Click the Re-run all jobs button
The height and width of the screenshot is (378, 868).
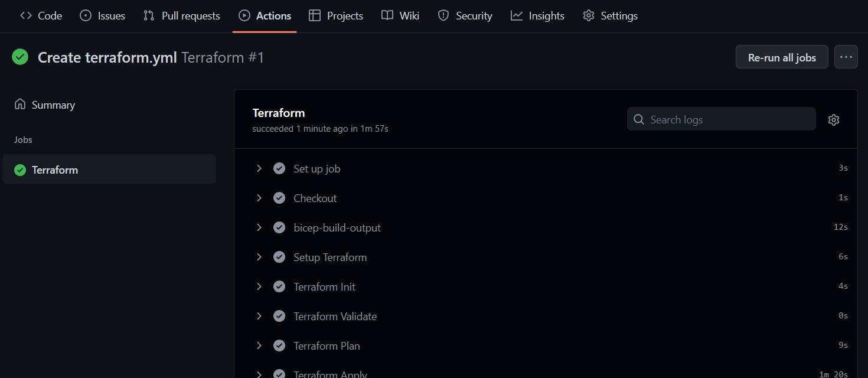(x=782, y=57)
